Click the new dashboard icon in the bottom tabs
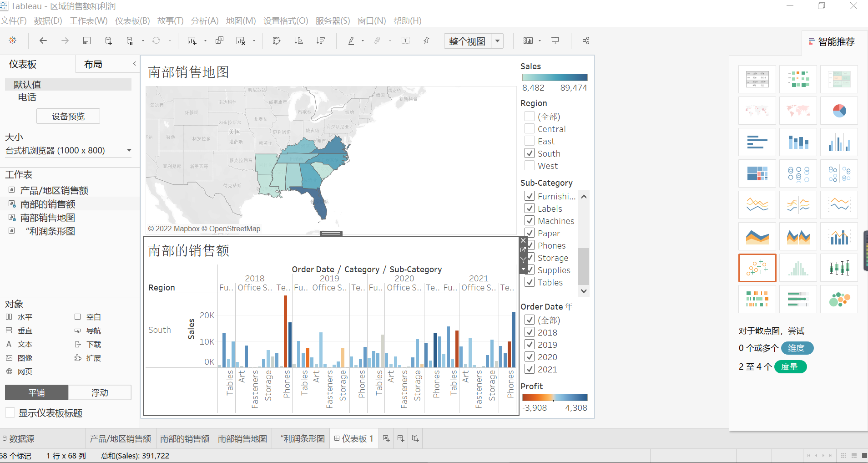 coord(401,438)
